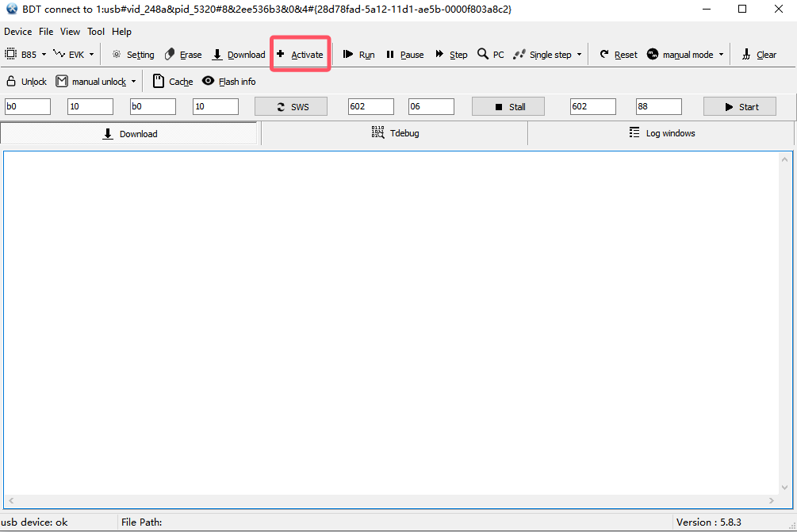
Task: Click the input field containing 88
Action: (x=659, y=107)
